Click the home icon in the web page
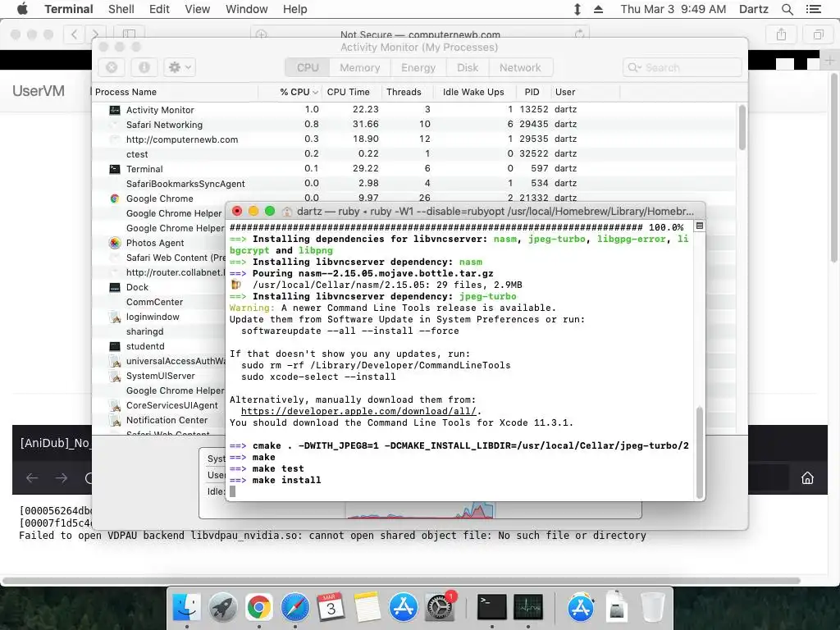This screenshot has height=630, width=840. tap(807, 478)
